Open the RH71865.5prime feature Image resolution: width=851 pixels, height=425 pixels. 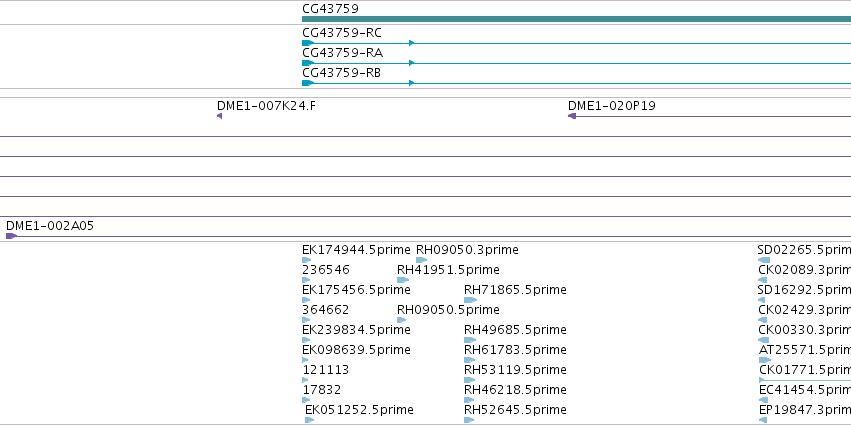(471, 300)
